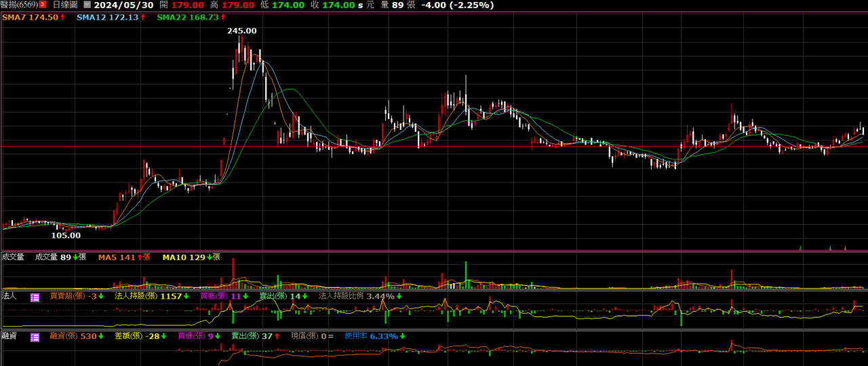Select the 醫揚(6569) stock name

(x=19, y=5)
